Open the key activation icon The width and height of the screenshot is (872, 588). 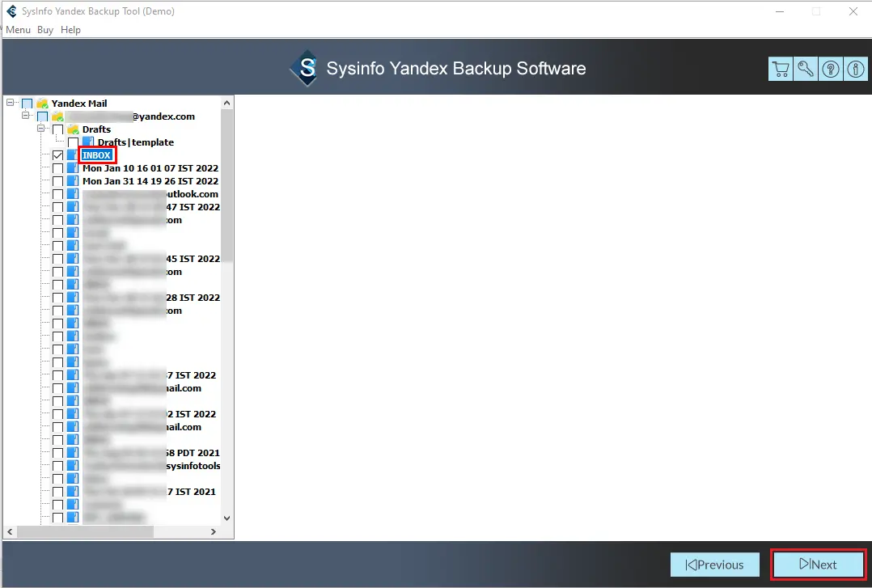click(806, 69)
